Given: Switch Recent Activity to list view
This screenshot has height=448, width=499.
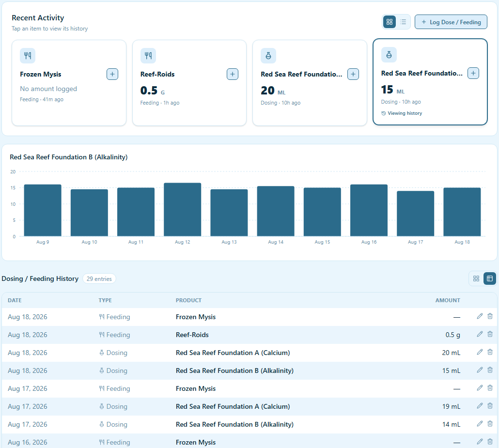Looking at the screenshot, I should click(x=403, y=22).
